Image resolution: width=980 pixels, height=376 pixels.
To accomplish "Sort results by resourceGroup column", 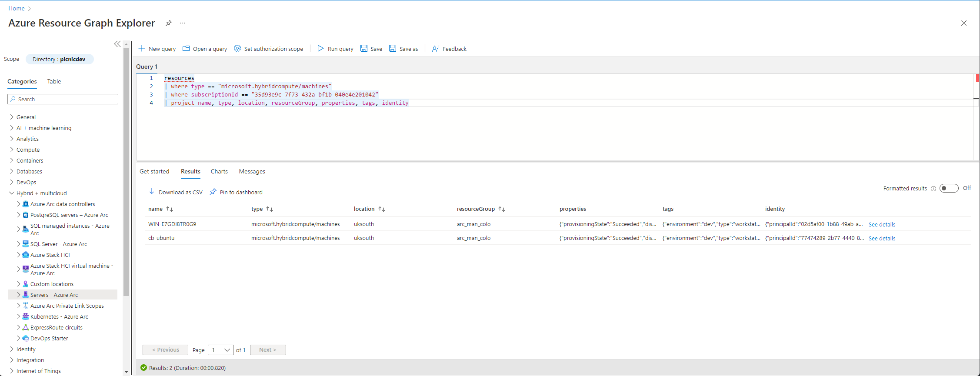I will [502, 209].
